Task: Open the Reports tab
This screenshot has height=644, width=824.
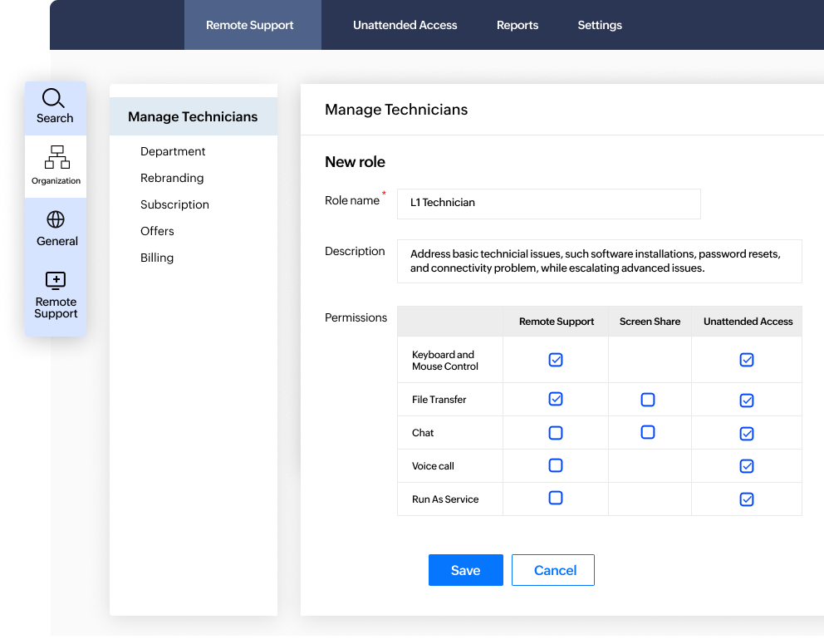Action: pos(517,25)
